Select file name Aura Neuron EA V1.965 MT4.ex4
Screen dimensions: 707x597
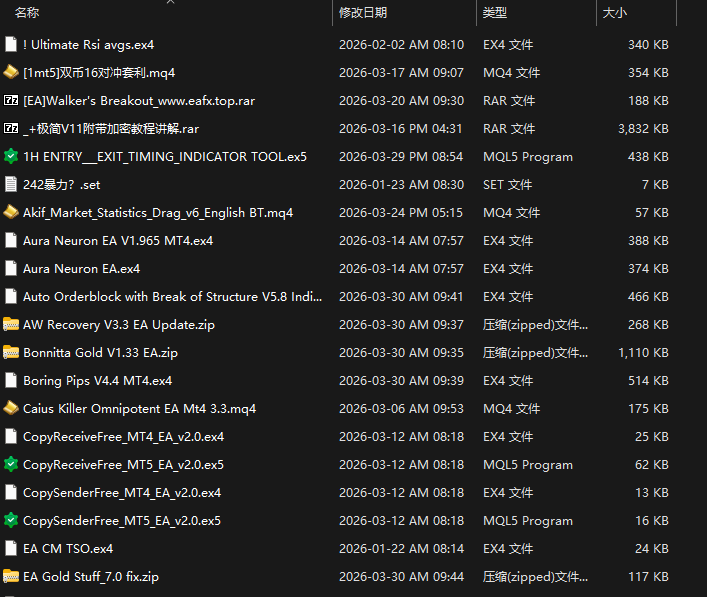click(118, 240)
